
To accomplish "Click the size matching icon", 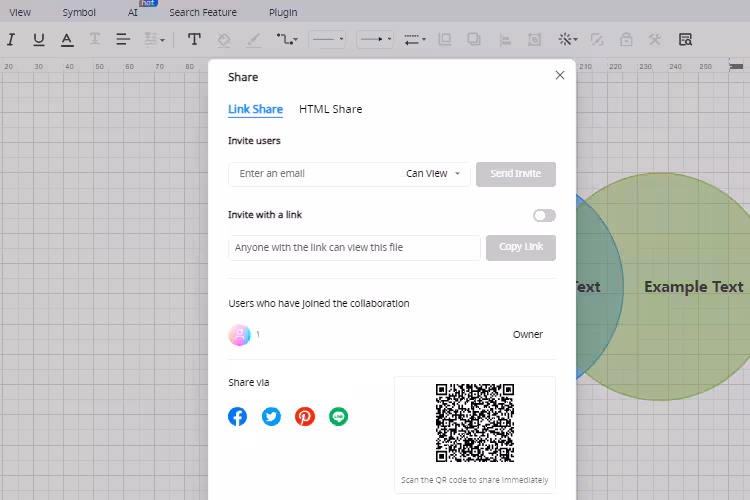I will 534,39.
